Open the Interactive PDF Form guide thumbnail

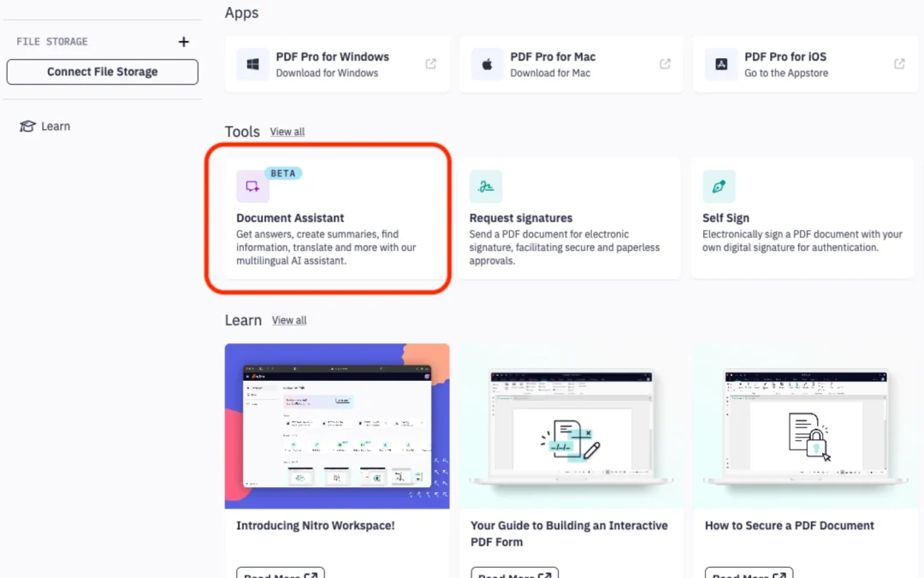(x=571, y=426)
